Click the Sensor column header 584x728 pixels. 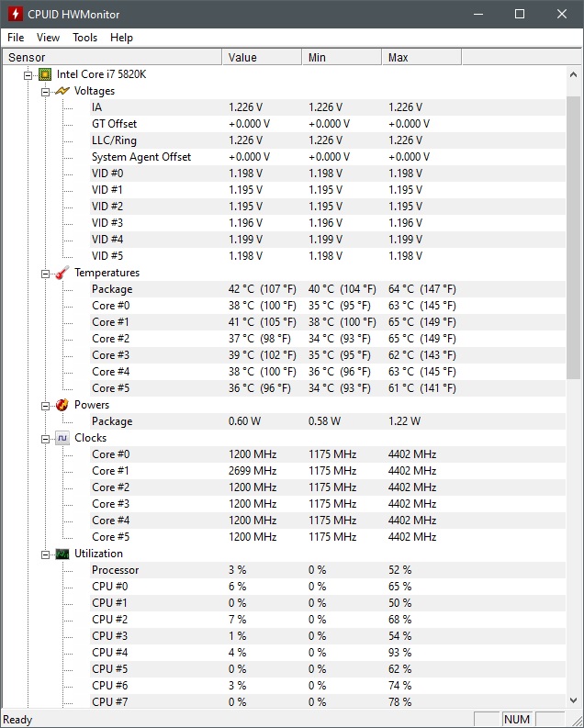coord(110,57)
